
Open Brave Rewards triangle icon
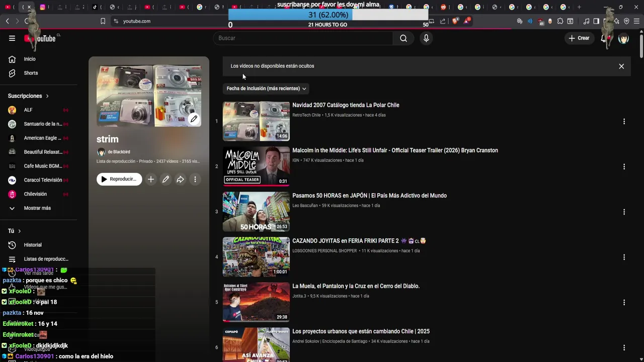click(x=466, y=21)
